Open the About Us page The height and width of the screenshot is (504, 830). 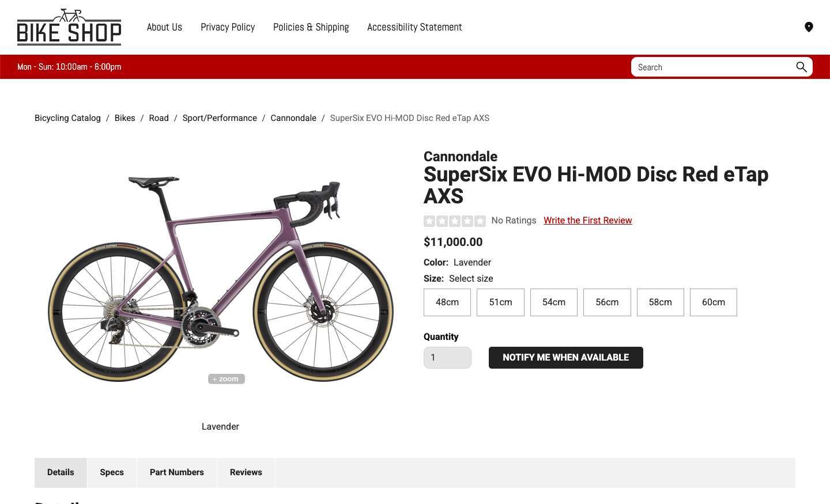click(x=164, y=27)
